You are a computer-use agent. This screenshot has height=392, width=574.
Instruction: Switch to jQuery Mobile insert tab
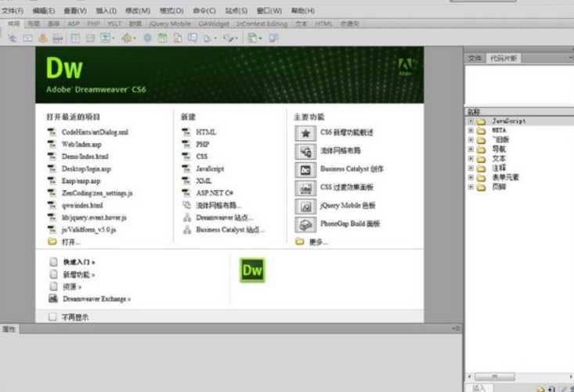click(170, 23)
